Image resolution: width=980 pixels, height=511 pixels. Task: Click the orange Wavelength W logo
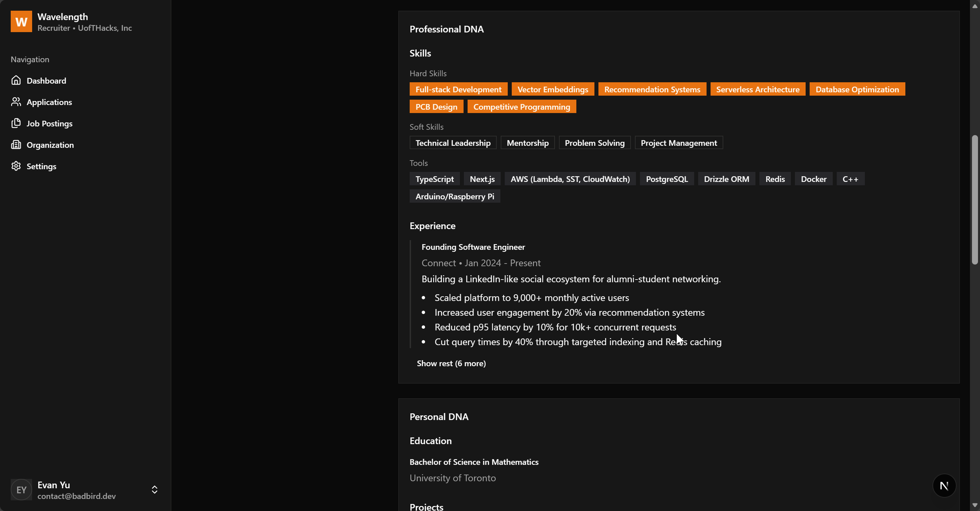pos(21,22)
